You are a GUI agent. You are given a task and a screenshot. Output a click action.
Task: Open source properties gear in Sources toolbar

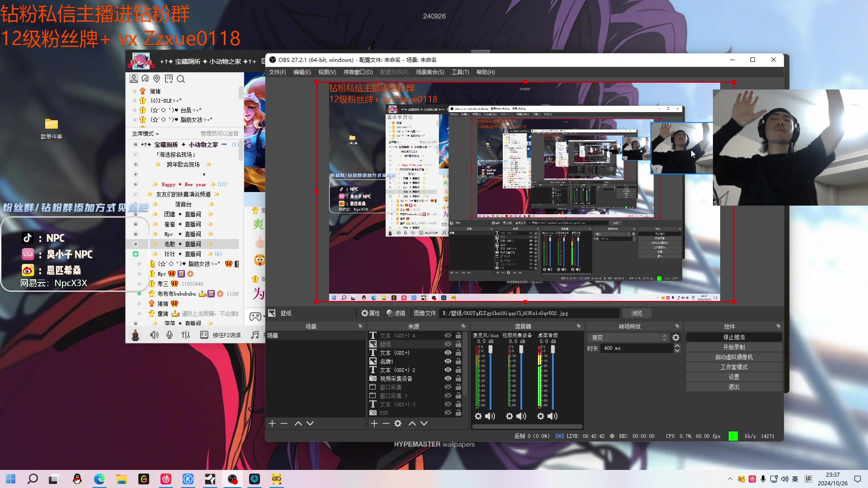pyautogui.click(x=398, y=423)
